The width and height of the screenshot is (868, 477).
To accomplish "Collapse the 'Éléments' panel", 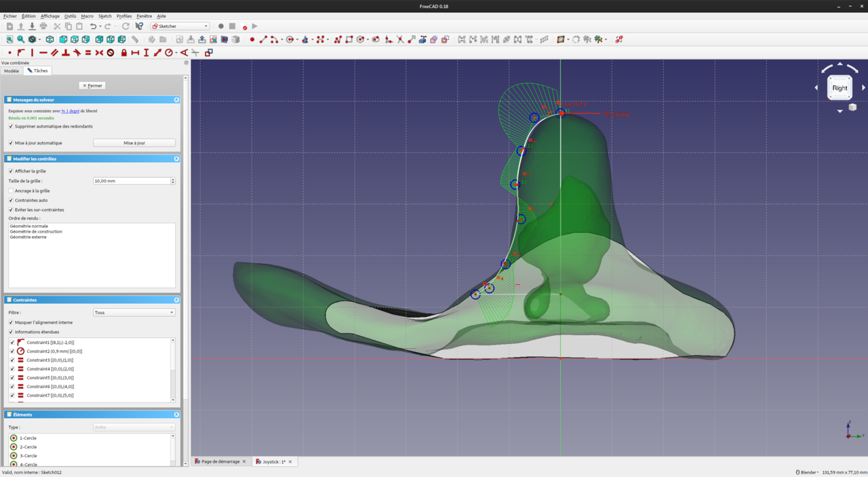I will pyautogui.click(x=176, y=415).
